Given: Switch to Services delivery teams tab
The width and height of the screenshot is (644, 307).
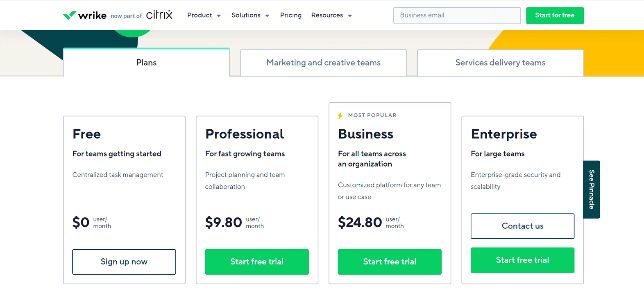Looking at the screenshot, I should point(501,63).
